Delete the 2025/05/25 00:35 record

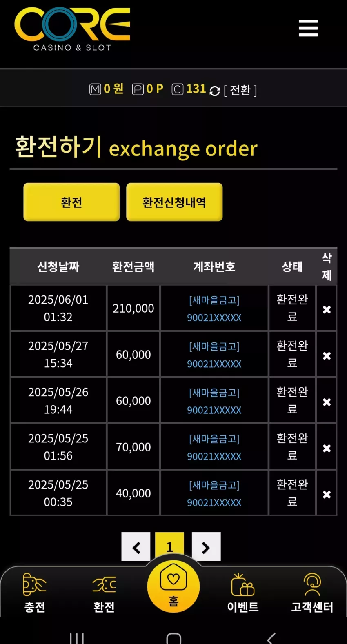[x=327, y=494]
